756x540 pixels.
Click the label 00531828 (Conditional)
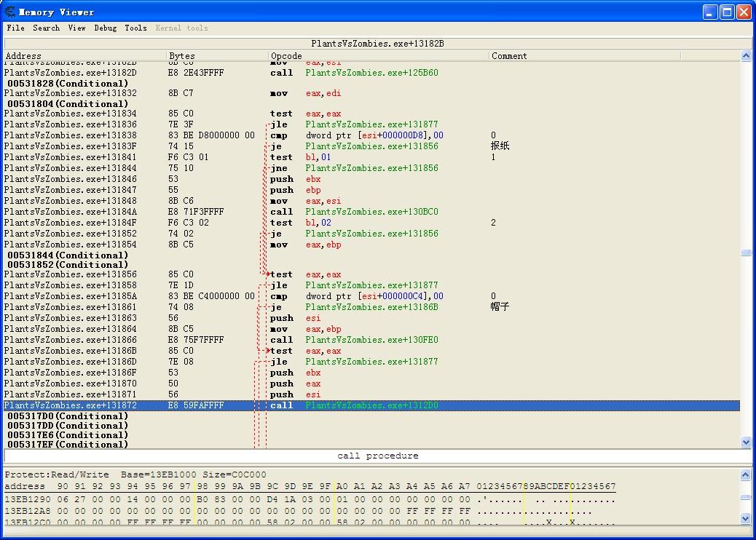click(68, 84)
